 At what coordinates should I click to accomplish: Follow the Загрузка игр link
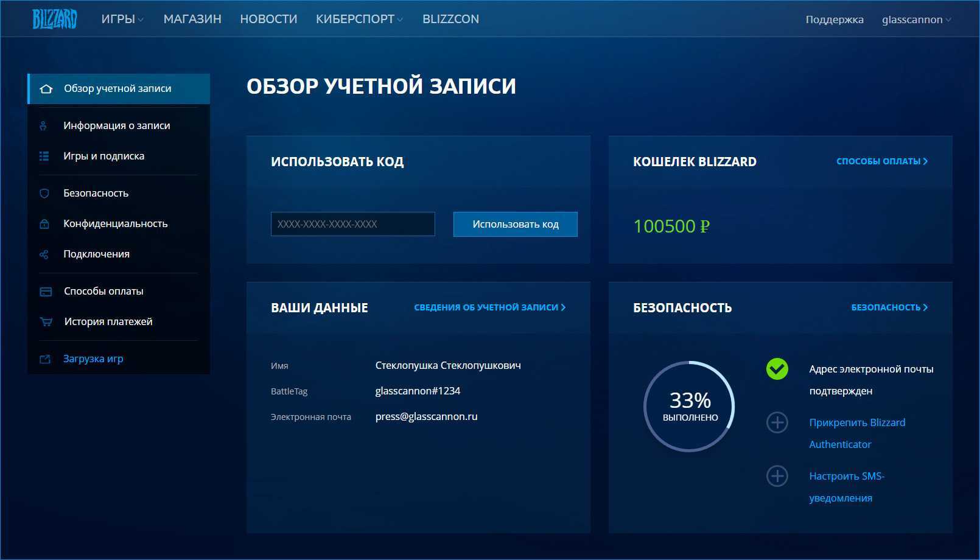[x=93, y=359]
